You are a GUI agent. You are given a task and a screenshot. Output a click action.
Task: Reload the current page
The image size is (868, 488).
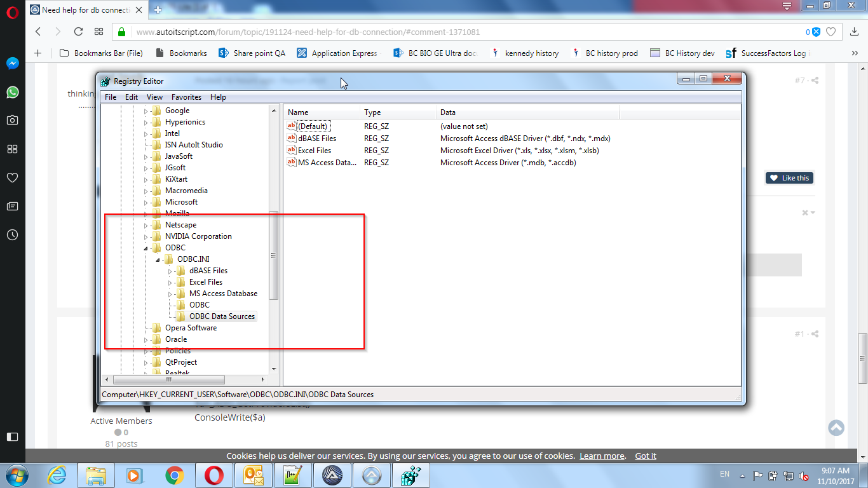click(x=79, y=31)
